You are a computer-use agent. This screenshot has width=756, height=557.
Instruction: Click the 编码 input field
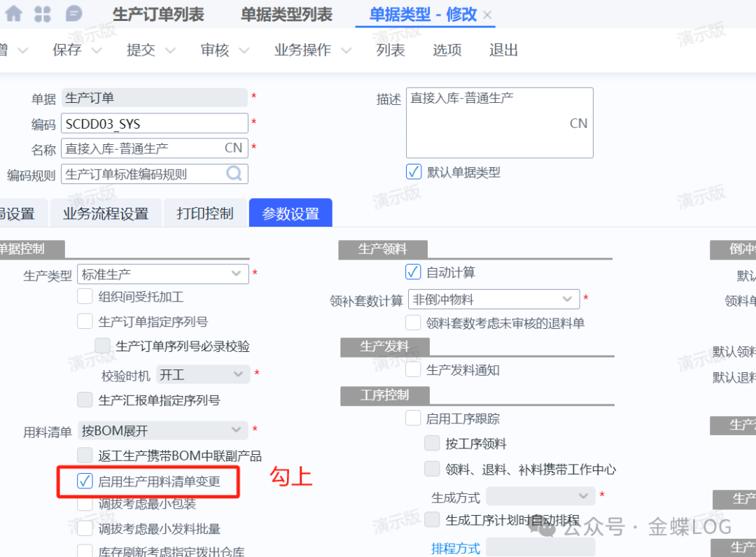154,124
